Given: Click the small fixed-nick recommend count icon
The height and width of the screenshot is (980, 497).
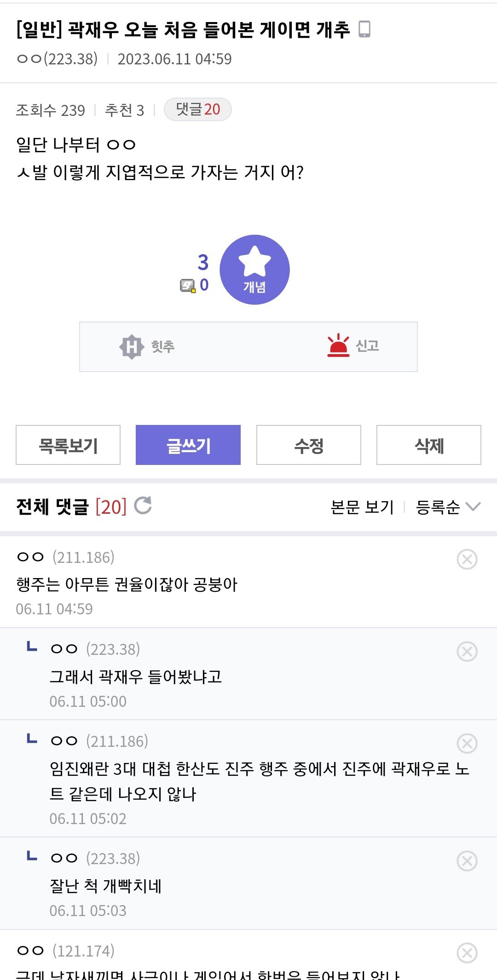Looking at the screenshot, I should coord(188,286).
